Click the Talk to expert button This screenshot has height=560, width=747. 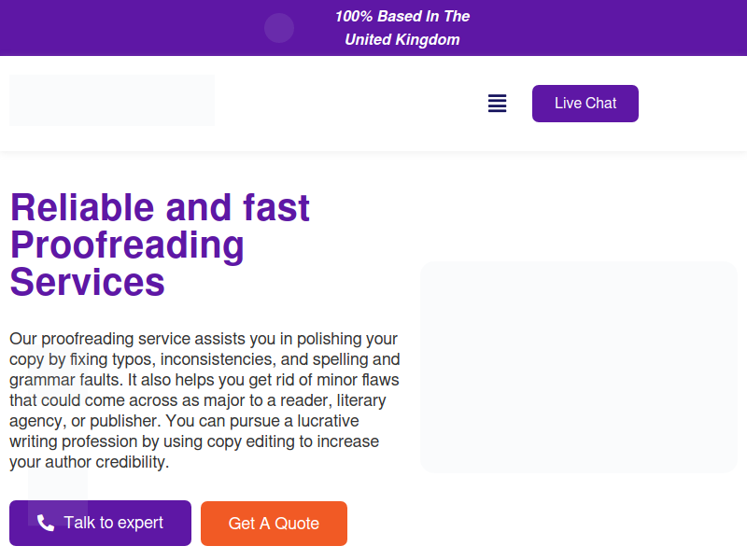point(100,523)
